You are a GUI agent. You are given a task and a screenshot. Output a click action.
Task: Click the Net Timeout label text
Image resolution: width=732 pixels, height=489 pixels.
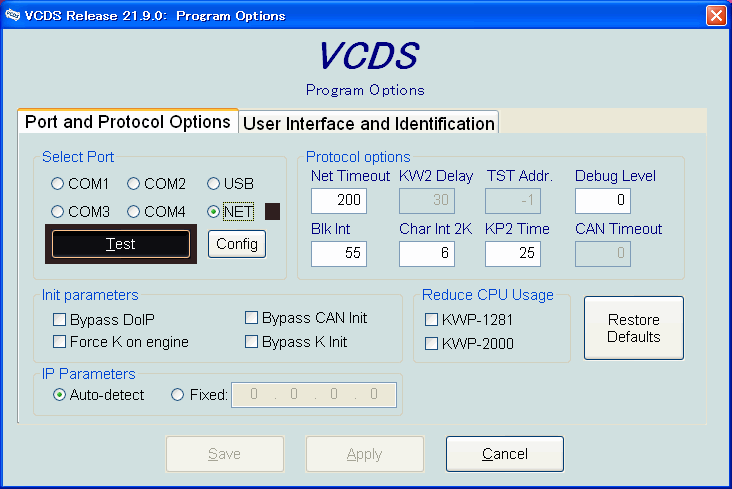point(350,176)
